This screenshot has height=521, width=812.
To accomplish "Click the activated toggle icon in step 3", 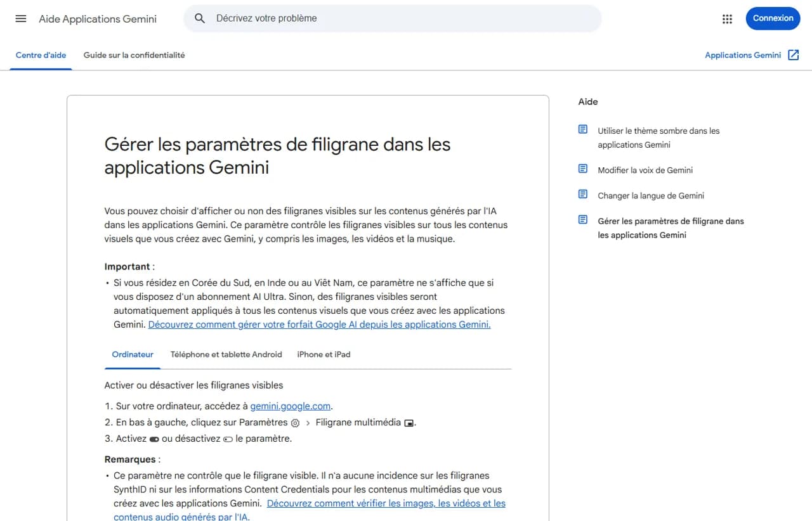I will [x=154, y=439].
